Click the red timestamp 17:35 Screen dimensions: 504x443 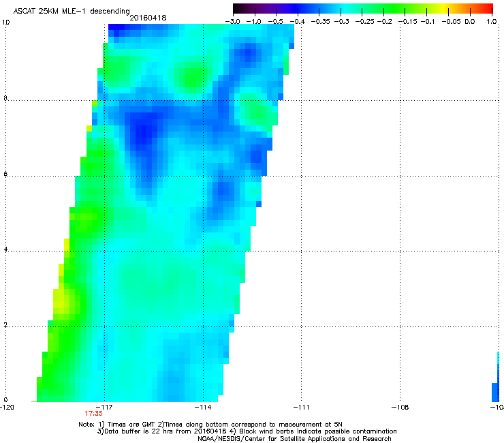pos(93,414)
